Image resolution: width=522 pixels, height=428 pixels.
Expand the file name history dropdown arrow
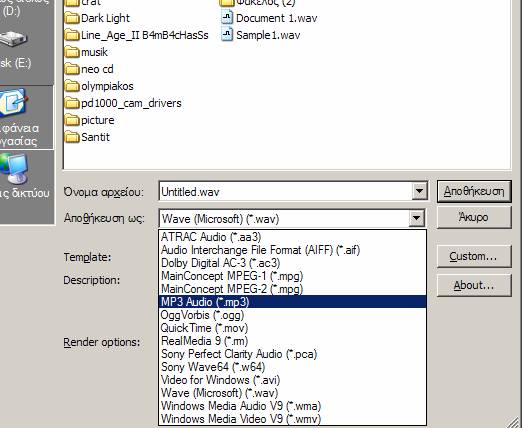click(419, 191)
